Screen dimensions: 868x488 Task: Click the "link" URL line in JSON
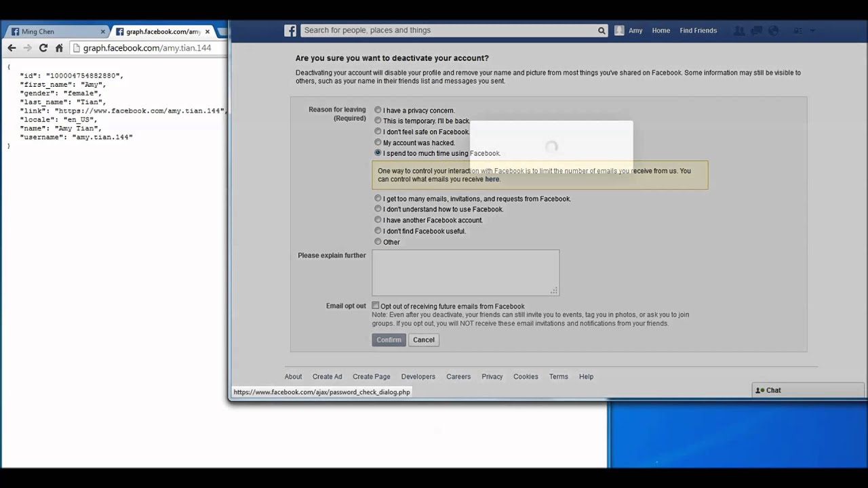[x=123, y=110]
